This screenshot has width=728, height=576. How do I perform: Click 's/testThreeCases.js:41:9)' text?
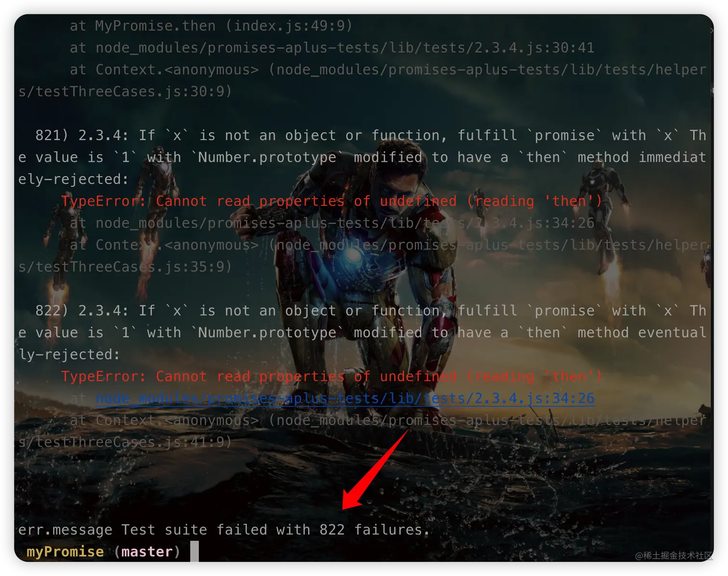pos(125,442)
